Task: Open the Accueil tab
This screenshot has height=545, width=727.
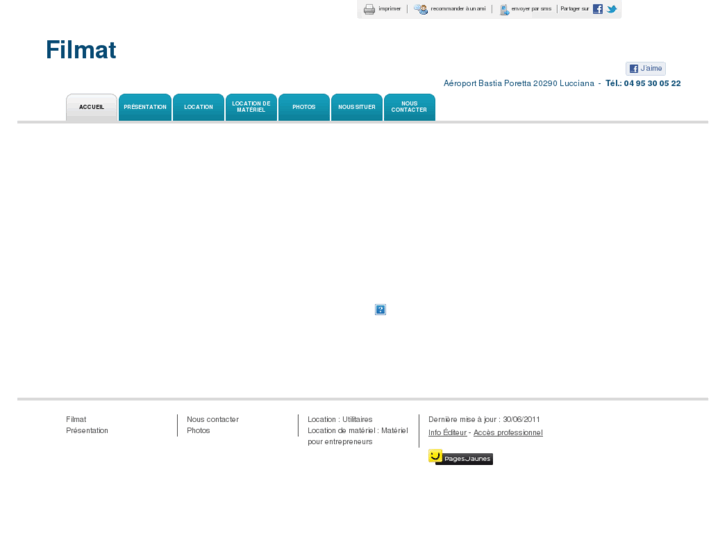Action: tap(91, 107)
